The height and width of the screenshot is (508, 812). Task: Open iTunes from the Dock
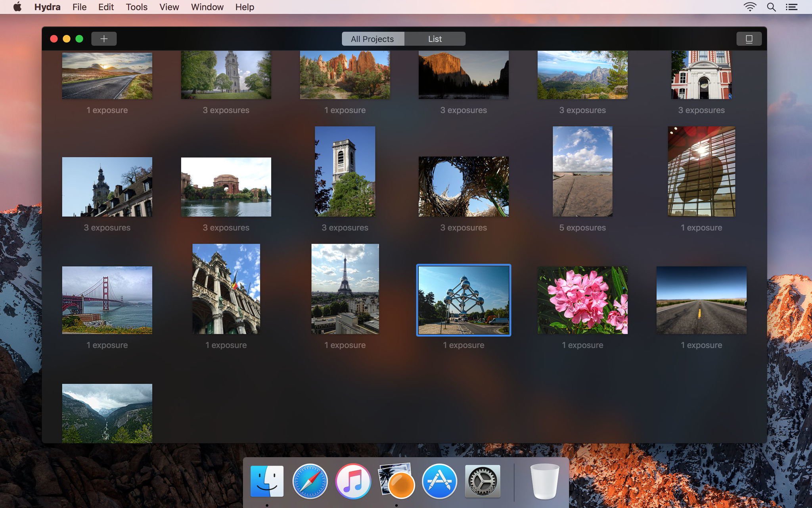[353, 481]
